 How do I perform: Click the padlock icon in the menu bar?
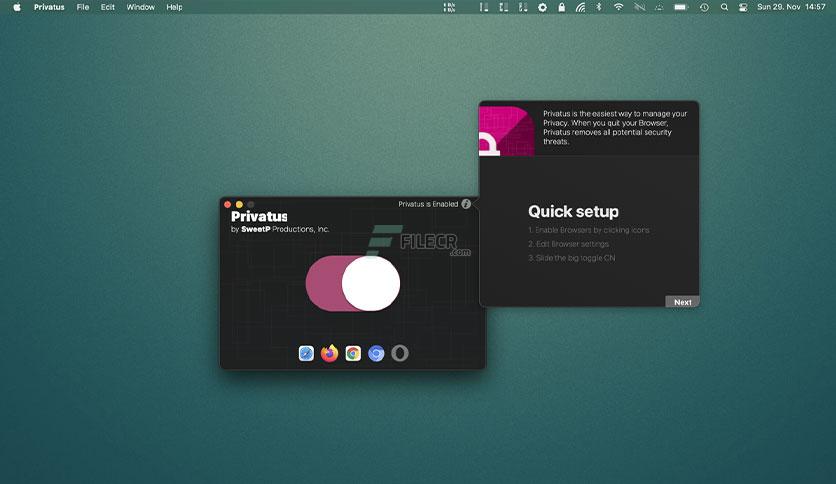tap(561, 7)
